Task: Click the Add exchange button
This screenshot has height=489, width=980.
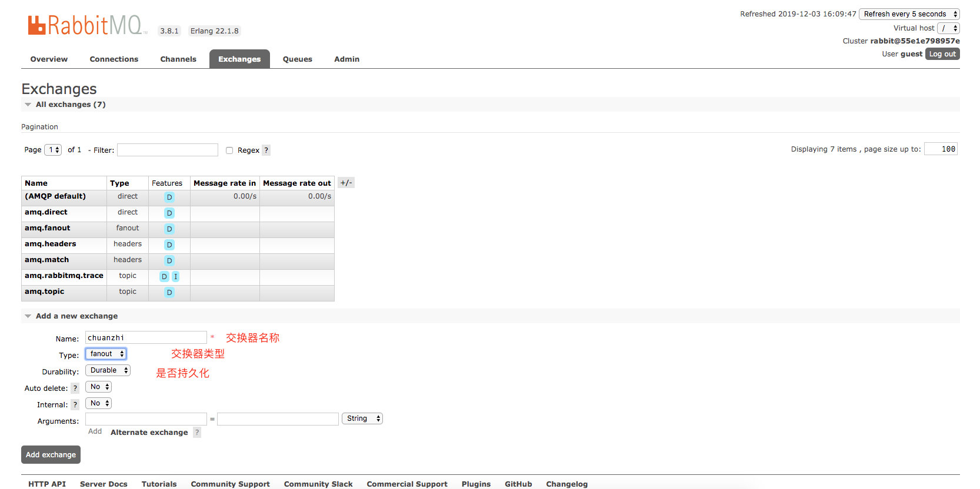Action: (x=51, y=454)
